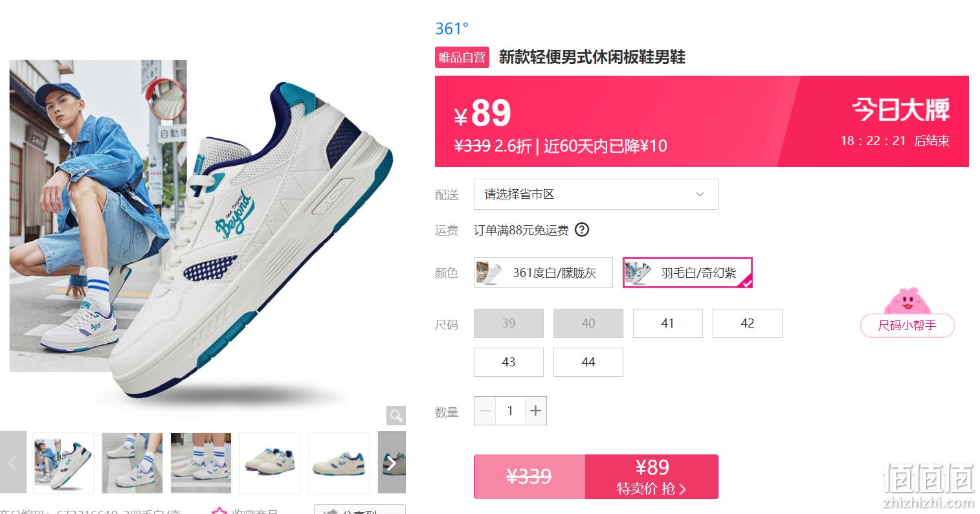Expand the 请选择省市区 delivery dropdown

click(x=596, y=194)
